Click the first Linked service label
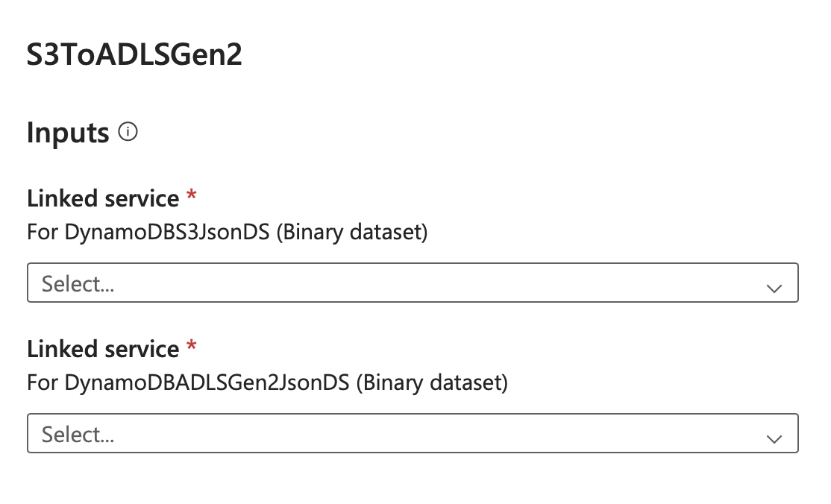Viewport: 831px width, 504px height. (103, 198)
